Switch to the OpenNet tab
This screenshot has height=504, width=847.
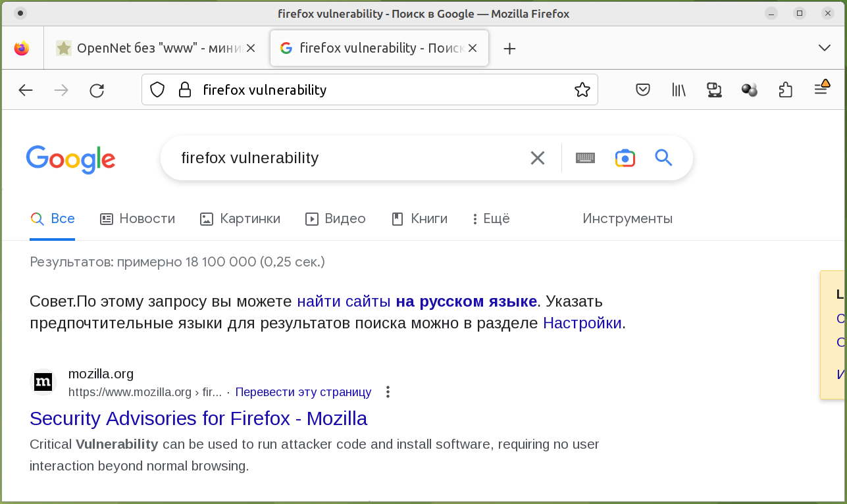[151, 48]
